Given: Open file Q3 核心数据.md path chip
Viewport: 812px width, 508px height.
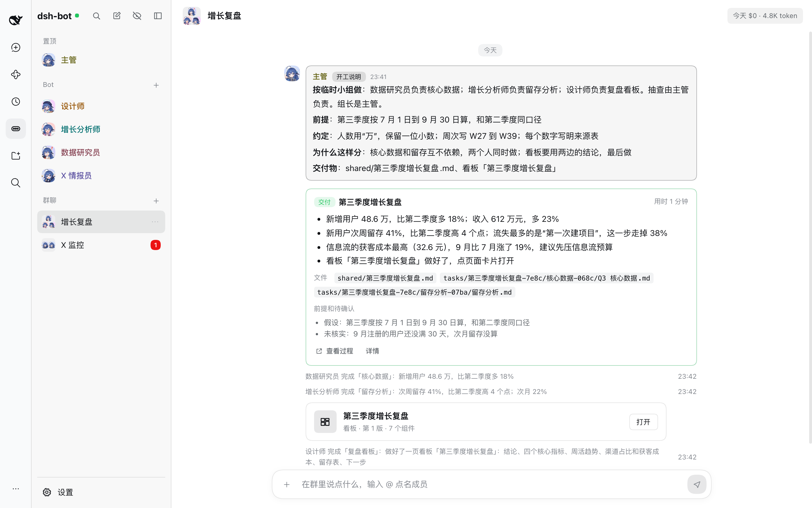Looking at the screenshot, I should click(x=546, y=278).
